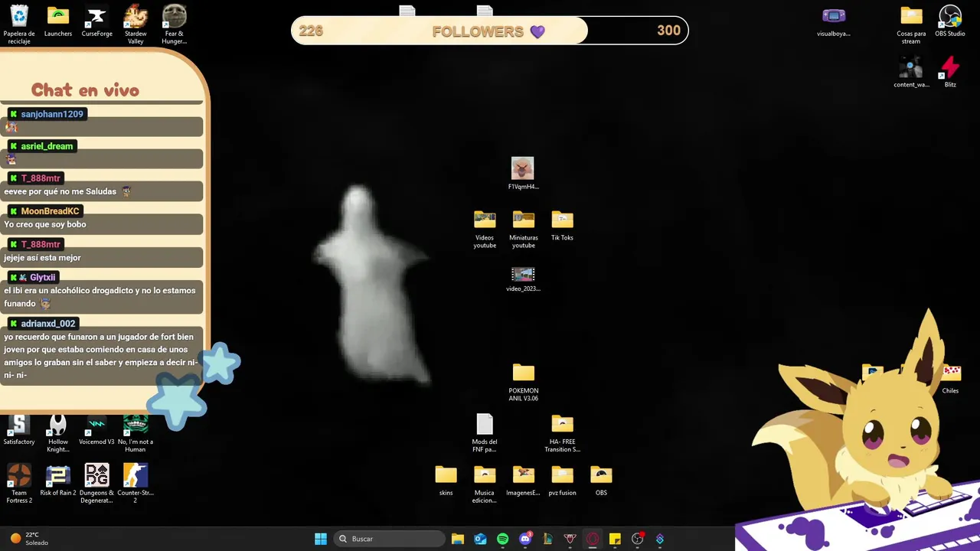Viewport: 980px width, 551px height.
Task: Click message "Yo creo que soy bobo"
Action: tap(45, 224)
